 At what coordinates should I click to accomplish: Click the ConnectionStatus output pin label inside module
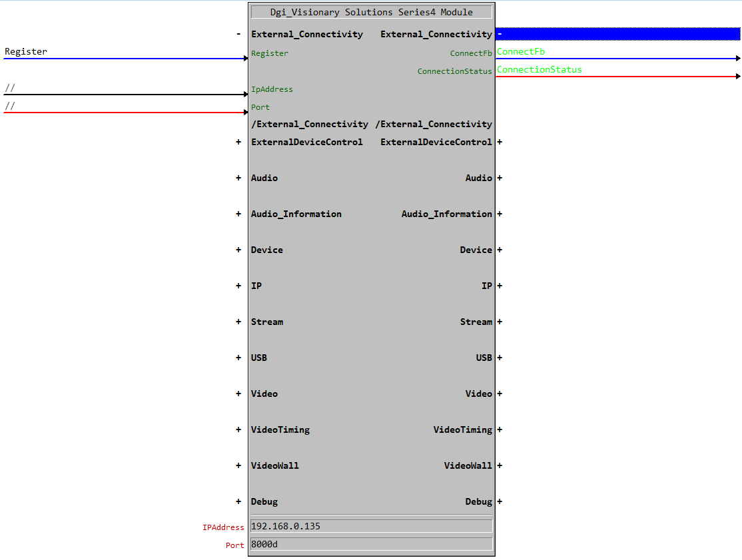pyautogui.click(x=454, y=71)
